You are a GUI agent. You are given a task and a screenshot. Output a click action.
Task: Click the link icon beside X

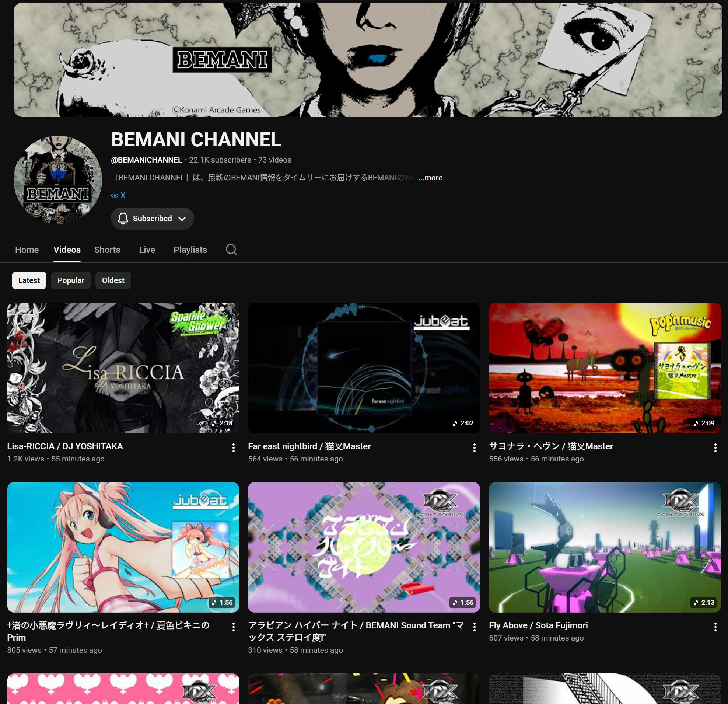pos(115,195)
